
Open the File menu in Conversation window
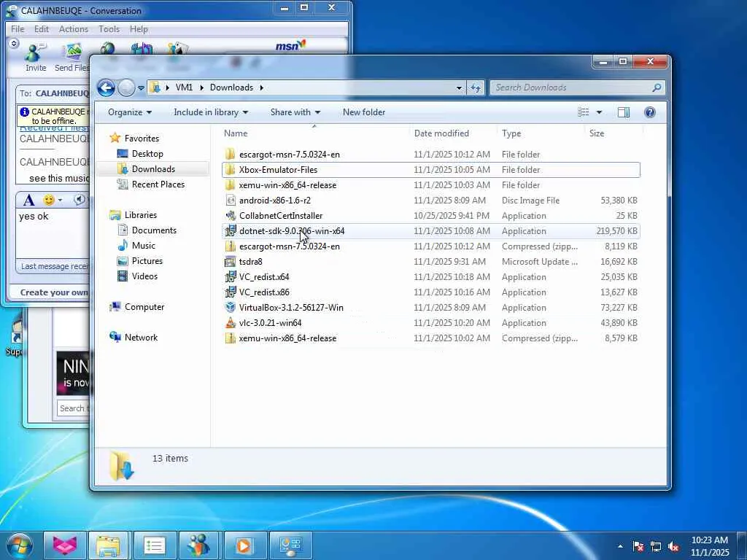(x=18, y=29)
